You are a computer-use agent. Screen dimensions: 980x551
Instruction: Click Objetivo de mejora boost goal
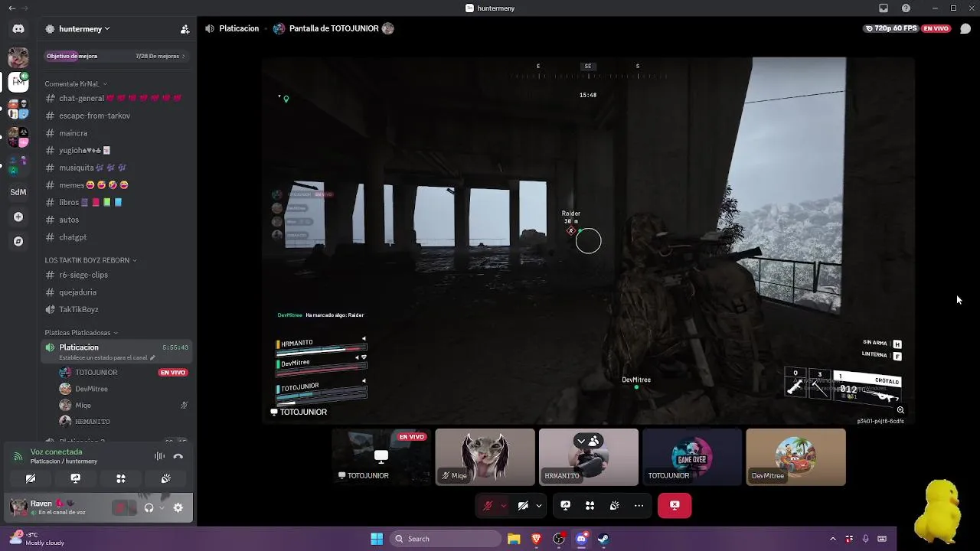pyautogui.click(x=72, y=56)
